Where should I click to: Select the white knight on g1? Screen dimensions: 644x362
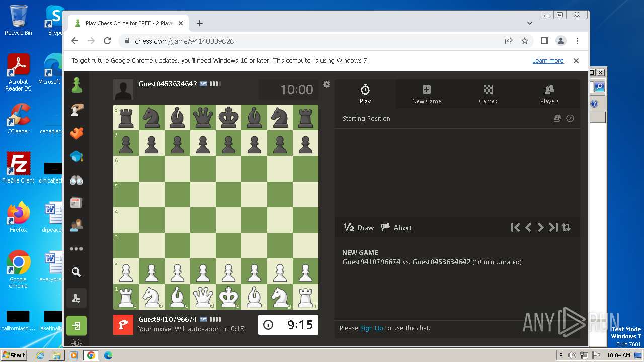click(280, 297)
